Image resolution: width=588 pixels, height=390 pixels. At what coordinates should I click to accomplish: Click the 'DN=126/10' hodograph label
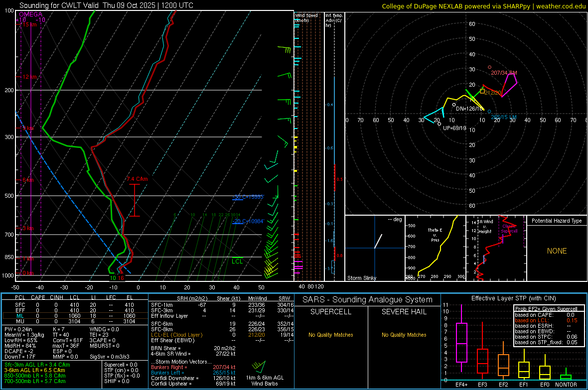click(469, 109)
